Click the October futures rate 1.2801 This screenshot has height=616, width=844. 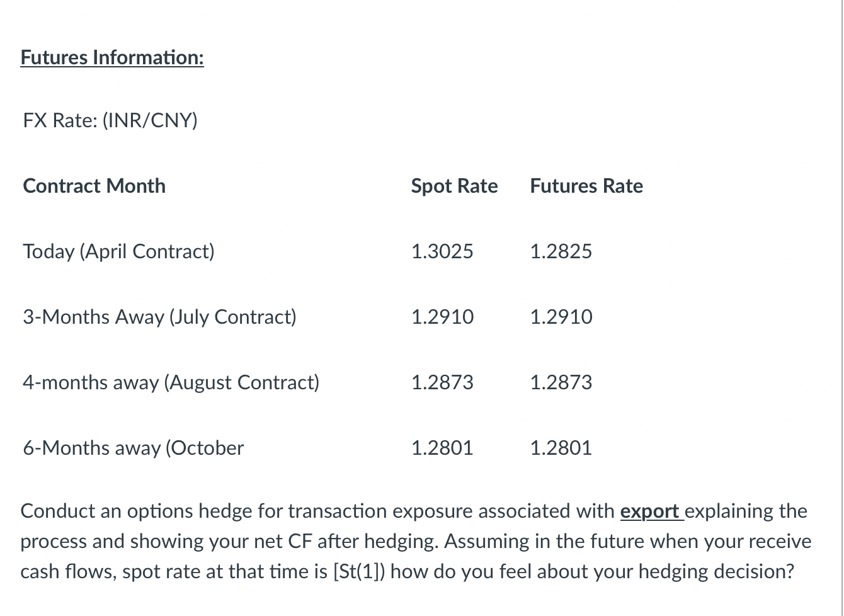click(x=561, y=448)
